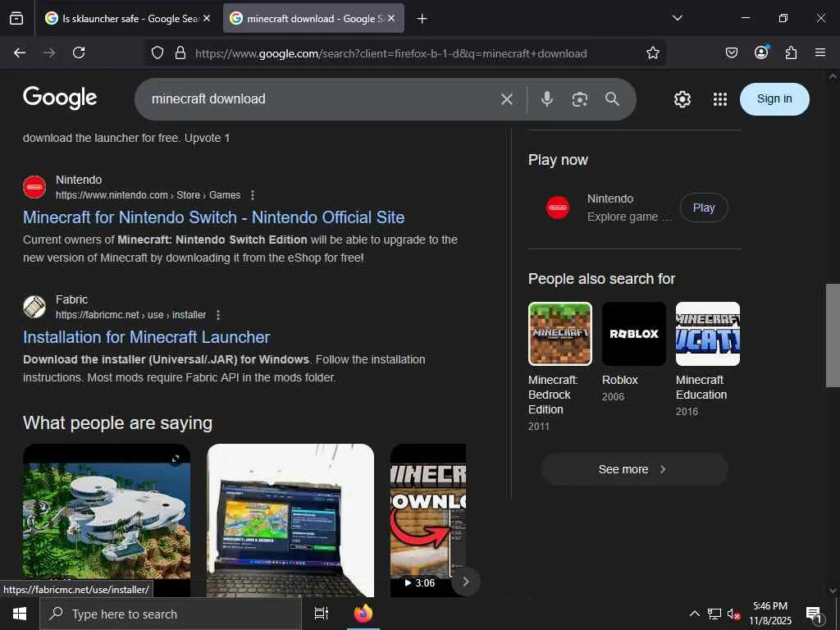840x630 pixels.
Task: Go back to previous page
Action: pyautogui.click(x=20, y=52)
